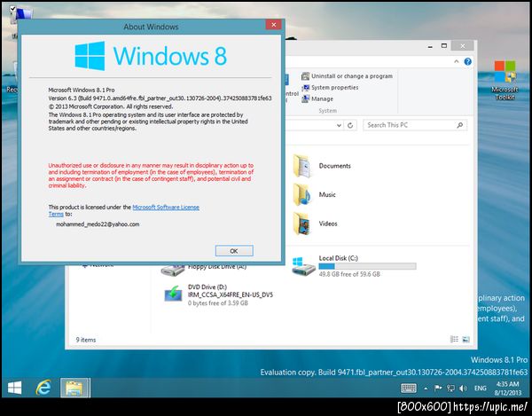
Task: Switch to large icons view in Explorer
Action: [465, 339]
